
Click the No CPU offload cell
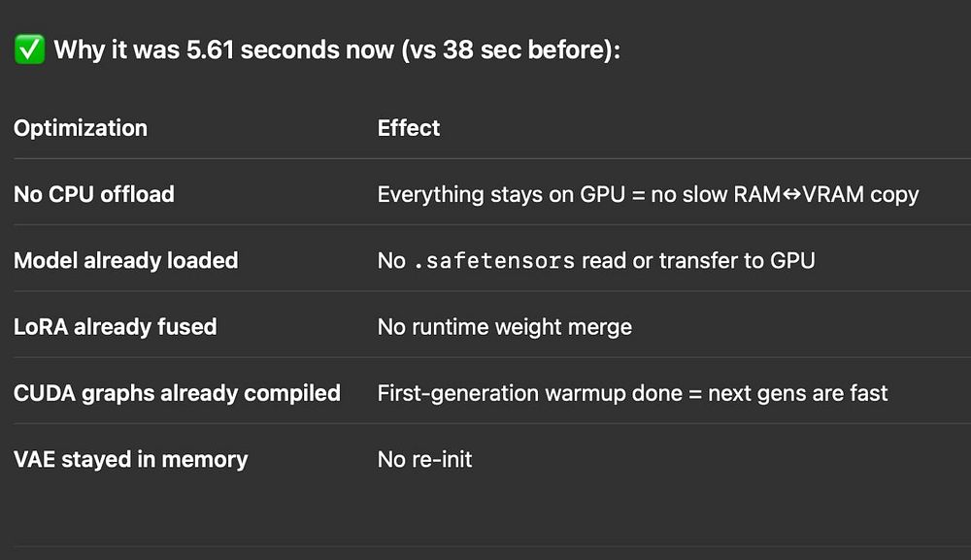pos(94,194)
